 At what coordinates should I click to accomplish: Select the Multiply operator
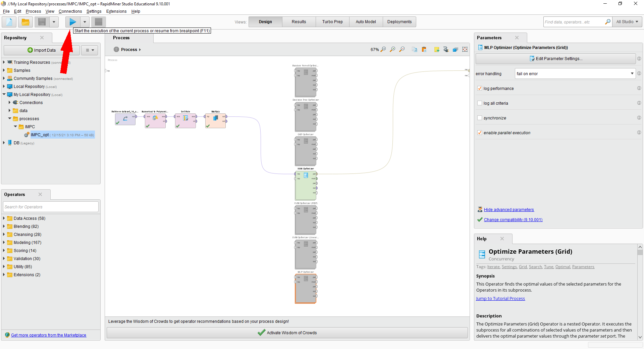pos(216,120)
